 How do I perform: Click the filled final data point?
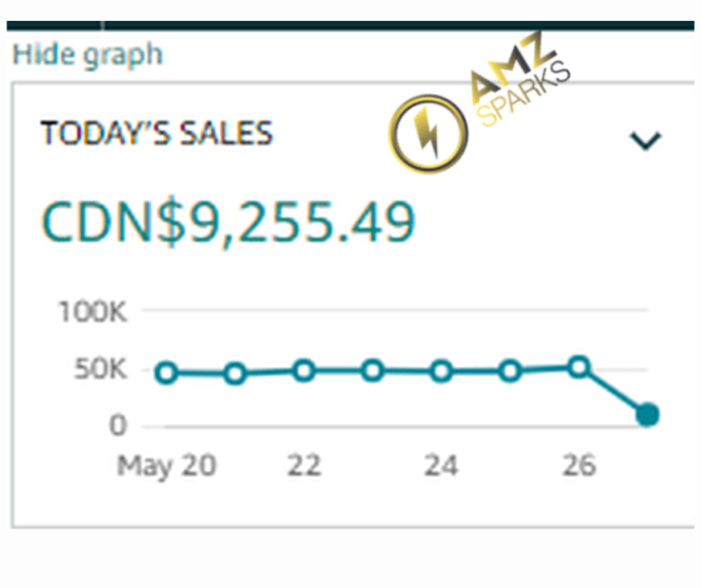tap(647, 415)
